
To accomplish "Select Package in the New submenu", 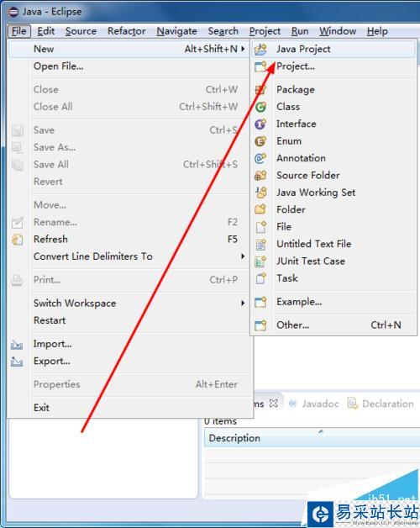I will click(x=333, y=90).
